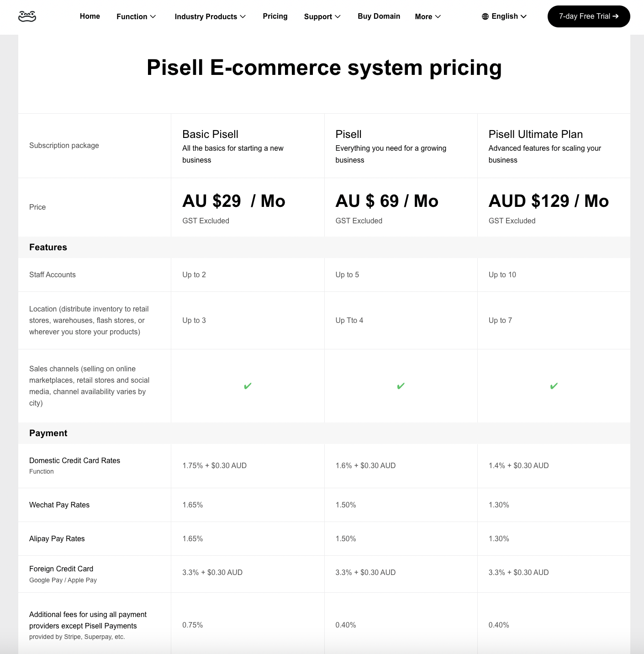This screenshot has height=654, width=644.
Task: Click the Google Pay / Apple Pay subtext
Action: tap(63, 580)
